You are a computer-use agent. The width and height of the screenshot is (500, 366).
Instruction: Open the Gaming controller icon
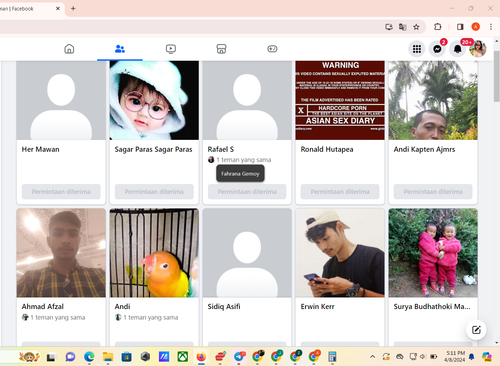(272, 49)
